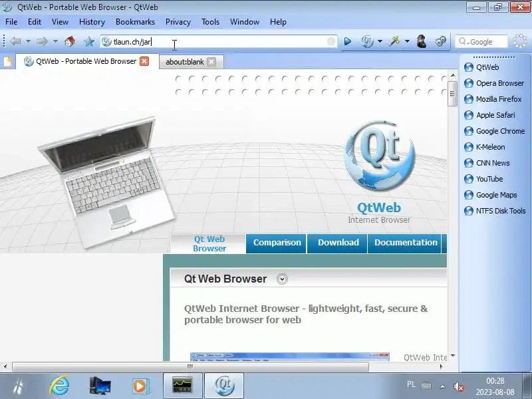This screenshot has height=399, width=532.
Task: Select the Qt Web Browser page tab
Action: tap(209, 243)
